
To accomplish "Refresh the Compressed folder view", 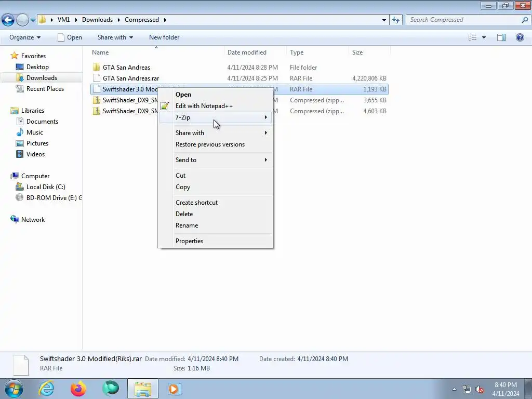I will click(x=395, y=20).
